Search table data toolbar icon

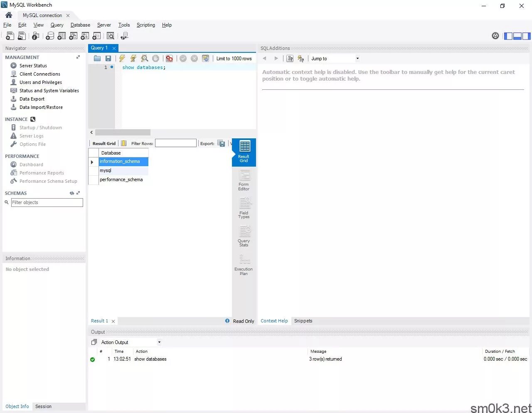(x=111, y=36)
